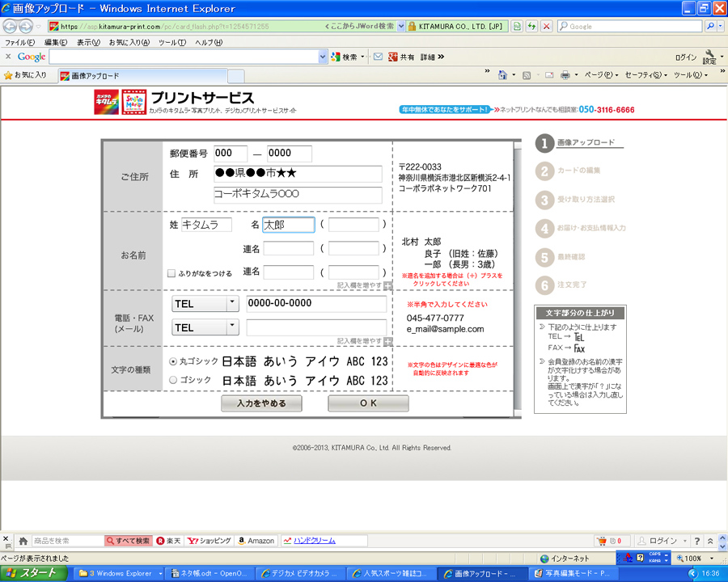728x582 pixels.
Task: Click the plus icon to add phone fields
Action: [388, 341]
